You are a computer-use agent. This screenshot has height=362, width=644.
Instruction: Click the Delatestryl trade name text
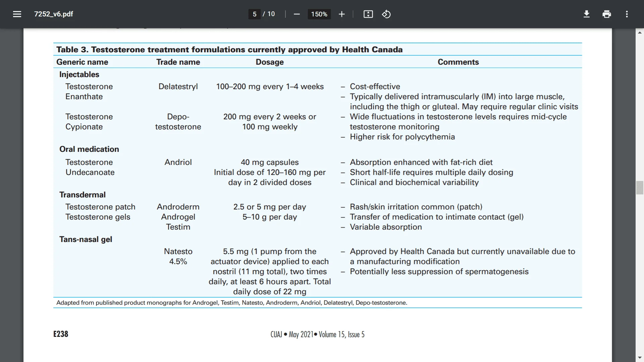[x=178, y=86]
